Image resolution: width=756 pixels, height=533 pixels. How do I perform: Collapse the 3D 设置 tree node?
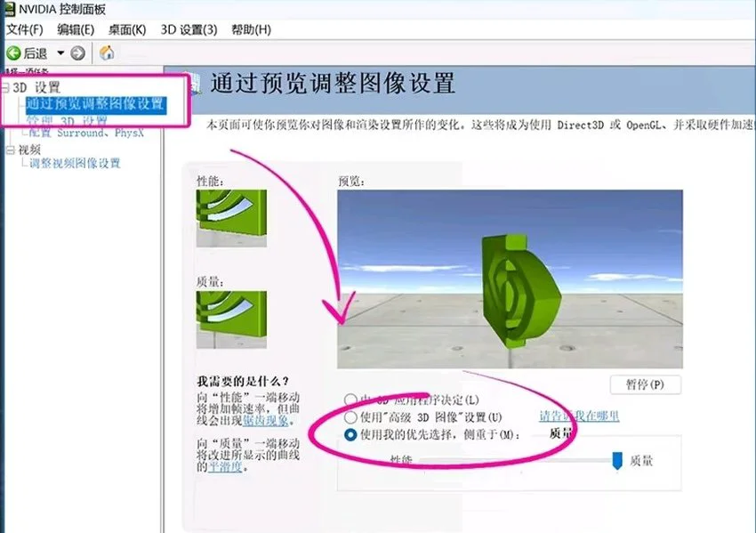5,88
